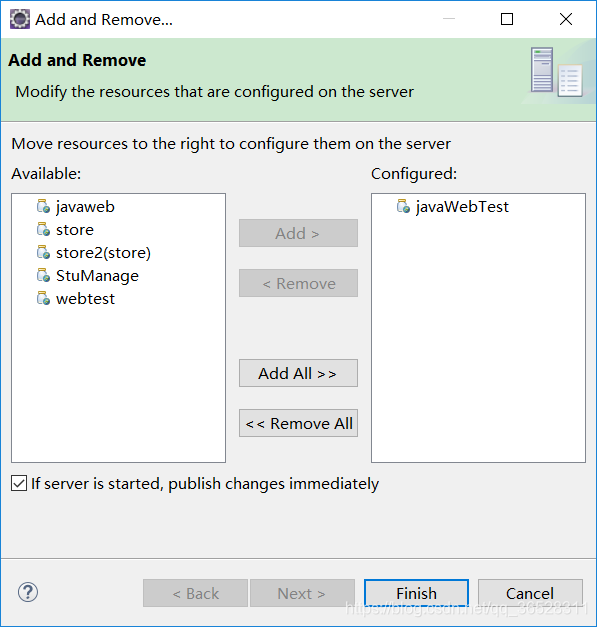597x627 pixels.
Task: Minimize the Add and Remove dialog
Action: [x=449, y=19]
